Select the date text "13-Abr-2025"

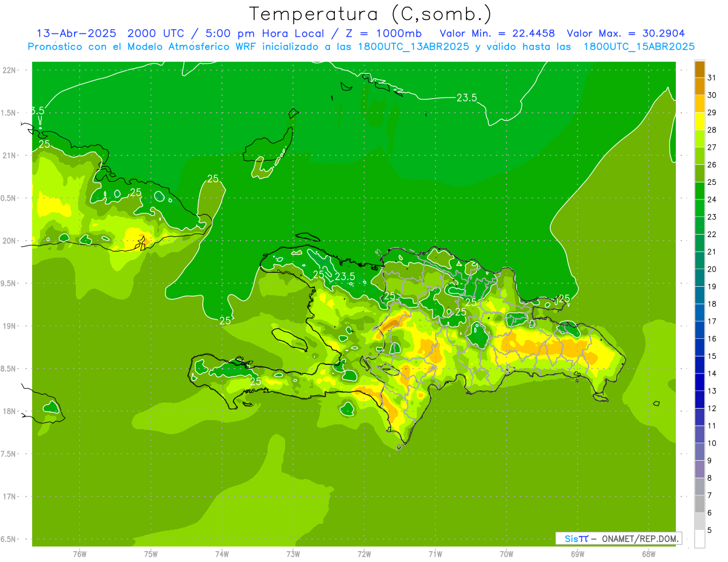coord(77,33)
